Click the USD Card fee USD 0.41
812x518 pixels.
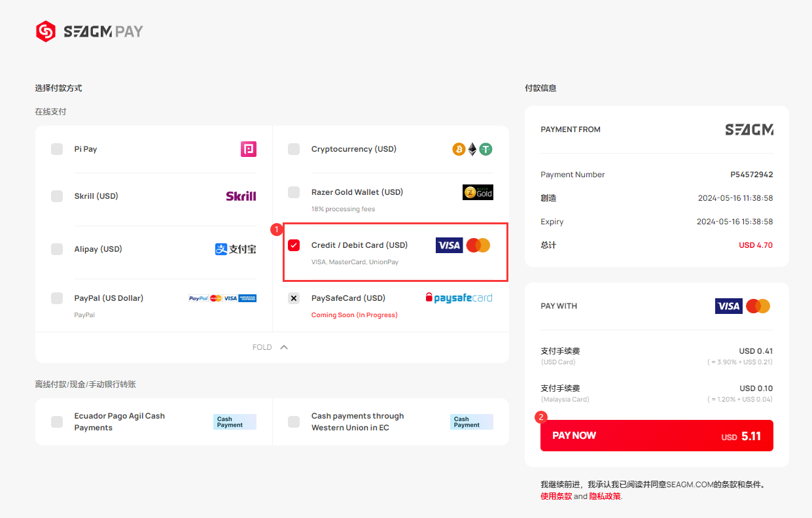pos(756,351)
